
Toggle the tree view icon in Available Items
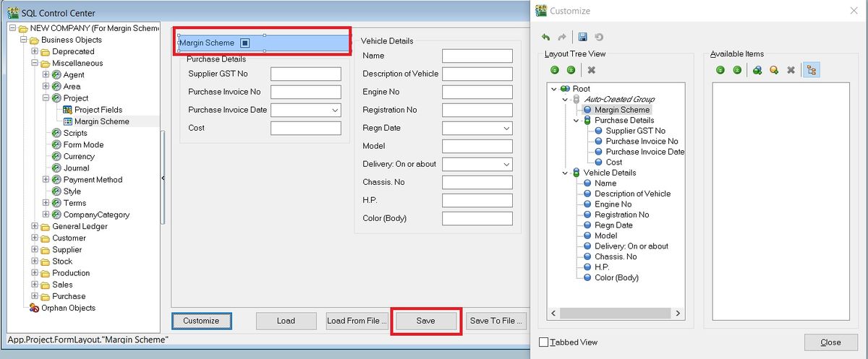(x=811, y=70)
